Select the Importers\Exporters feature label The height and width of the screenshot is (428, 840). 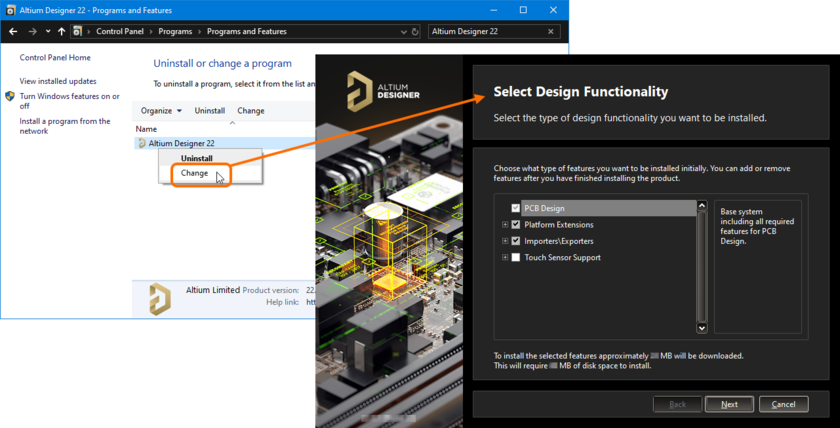coord(559,241)
